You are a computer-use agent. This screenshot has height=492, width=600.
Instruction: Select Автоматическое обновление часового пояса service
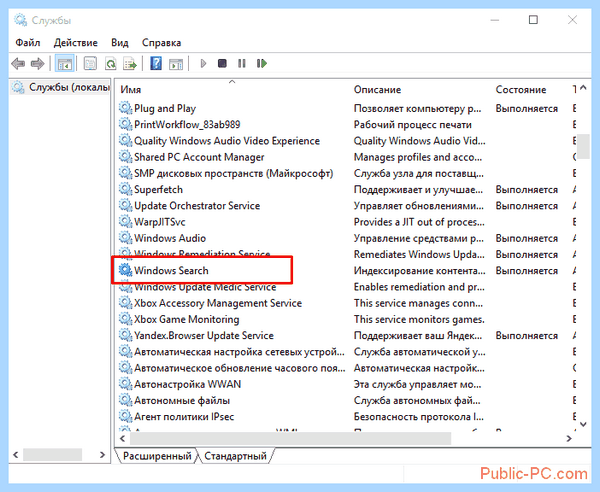point(240,368)
